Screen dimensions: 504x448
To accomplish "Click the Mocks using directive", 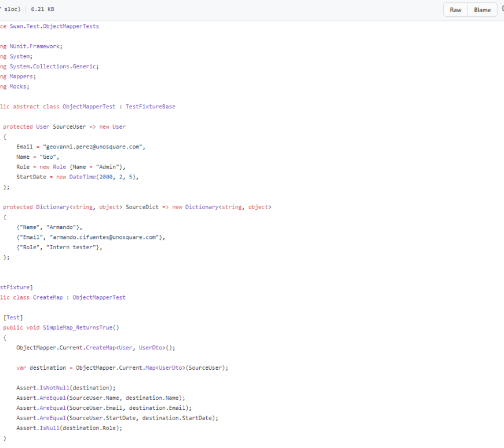I will tap(19, 86).
